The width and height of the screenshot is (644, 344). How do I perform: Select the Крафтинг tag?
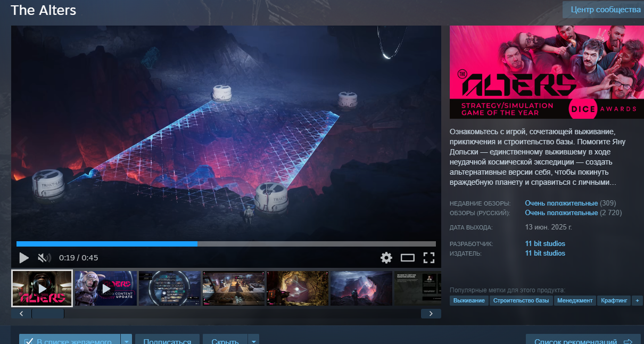(614, 301)
